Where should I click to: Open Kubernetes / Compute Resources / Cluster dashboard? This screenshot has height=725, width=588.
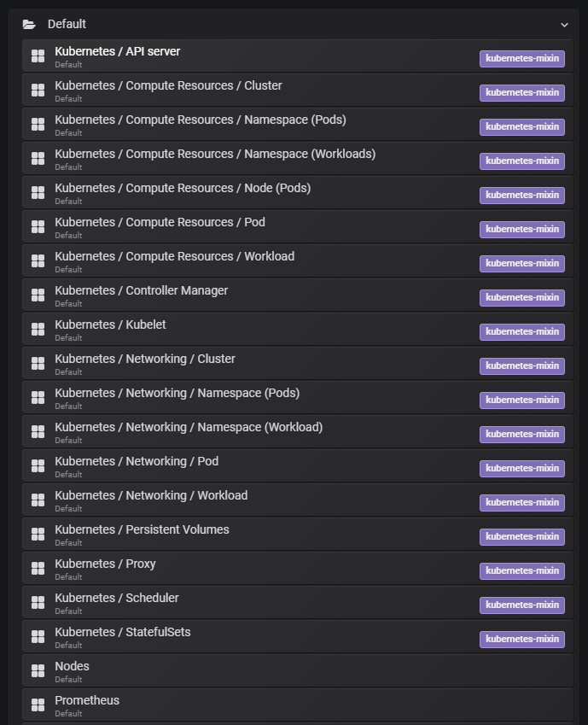pos(168,86)
